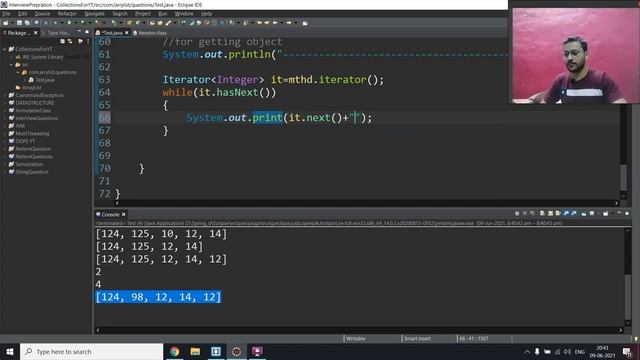Image resolution: width=640 pixels, height=360 pixels.
Task: Click the New file toolbar icon
Action: pyautogui.click(x=5, y=23)
